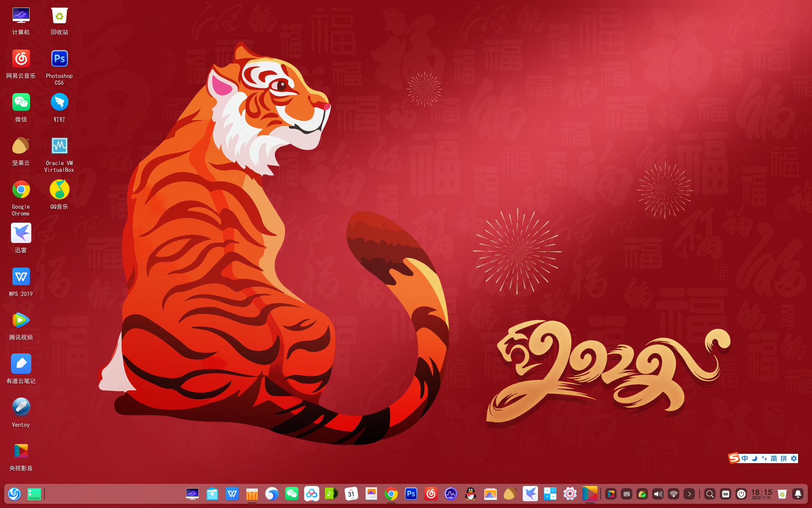This screenshot has height=508, width=812.
Task: Click the search magnifier in the tray
Action: click(x=710, y=494)
